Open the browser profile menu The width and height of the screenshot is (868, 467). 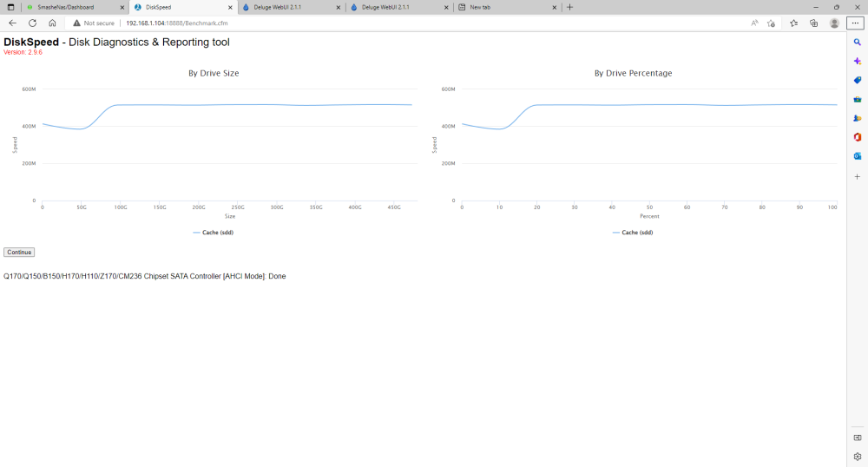coord(834,23)
